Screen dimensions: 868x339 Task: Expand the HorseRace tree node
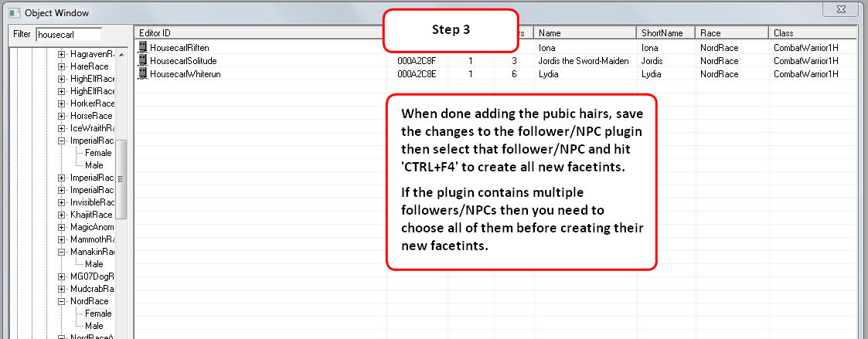point(63,116)
